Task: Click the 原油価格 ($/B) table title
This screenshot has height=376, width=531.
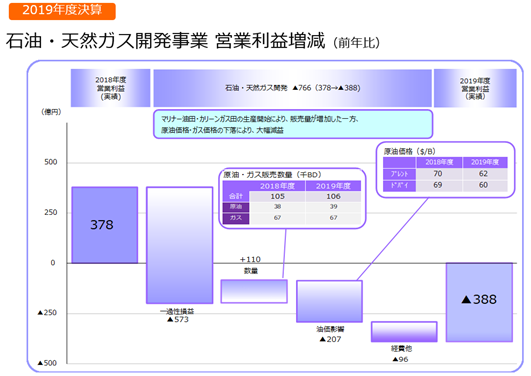Action: click(409, 151)
